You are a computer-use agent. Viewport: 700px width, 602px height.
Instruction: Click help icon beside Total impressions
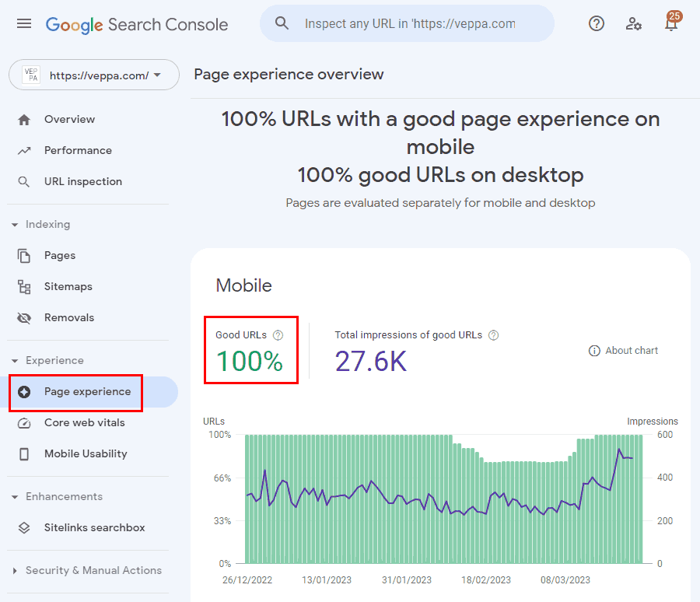tap(493, 335)
